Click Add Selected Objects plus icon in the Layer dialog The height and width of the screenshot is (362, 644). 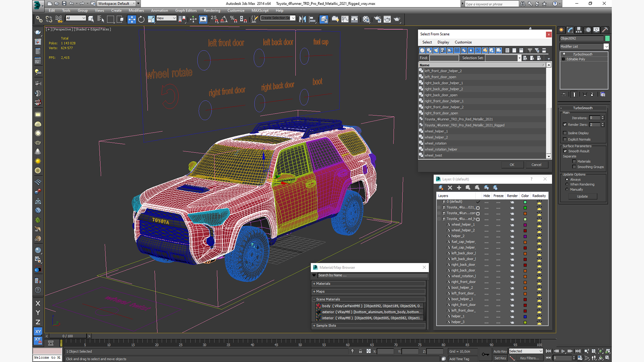[459, 188]
